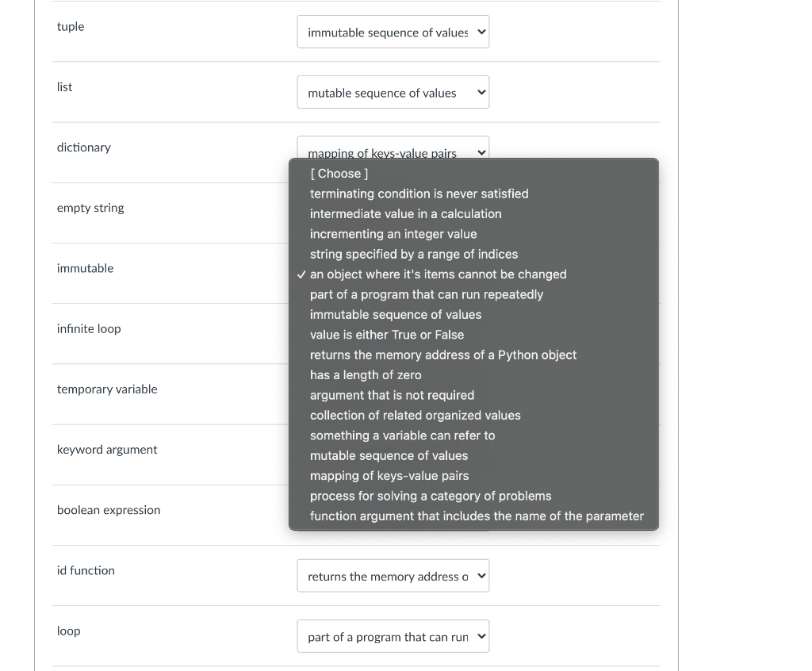Select 'collection of related organized values'
812x671 pixels.
point(415,416)
